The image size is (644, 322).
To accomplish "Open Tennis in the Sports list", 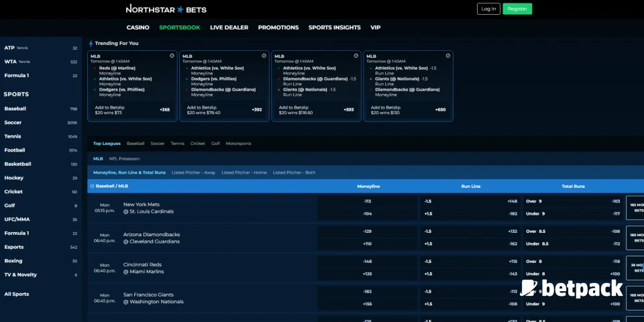I will click(x=41, y=136).
